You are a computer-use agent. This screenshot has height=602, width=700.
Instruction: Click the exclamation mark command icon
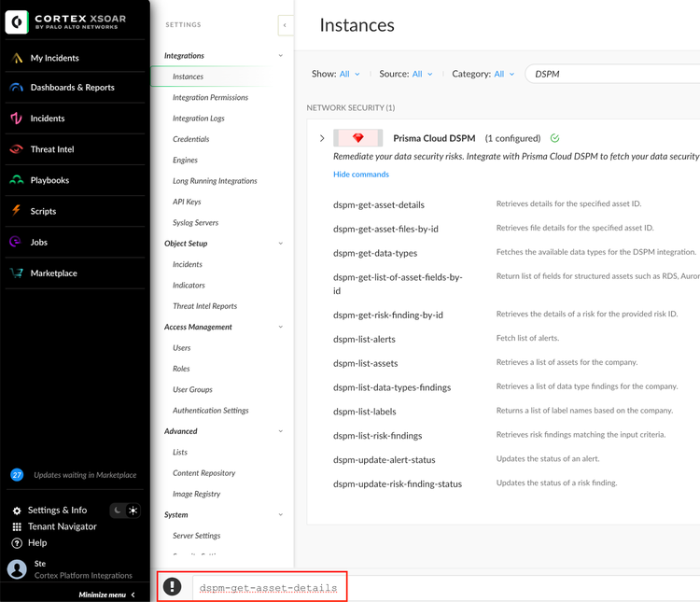click(173, 587)
